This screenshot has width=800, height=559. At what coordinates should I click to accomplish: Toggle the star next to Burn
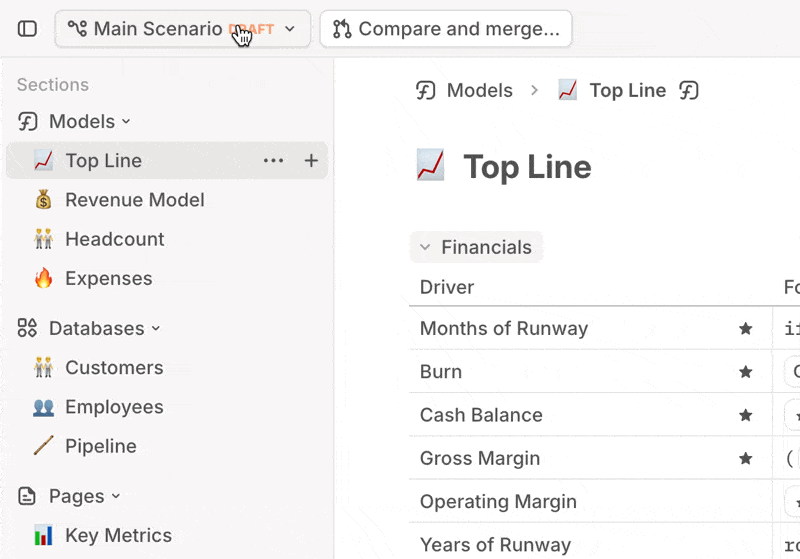coord(745,372)
